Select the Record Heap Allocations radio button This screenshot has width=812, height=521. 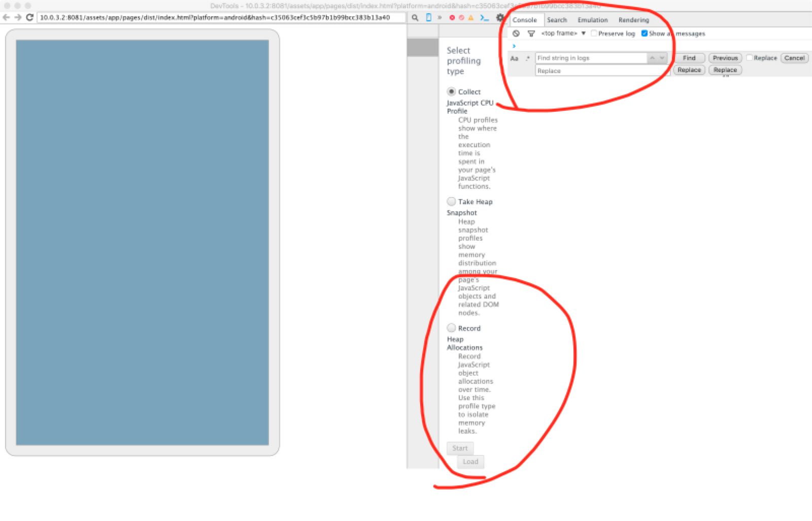click(451, 328)
